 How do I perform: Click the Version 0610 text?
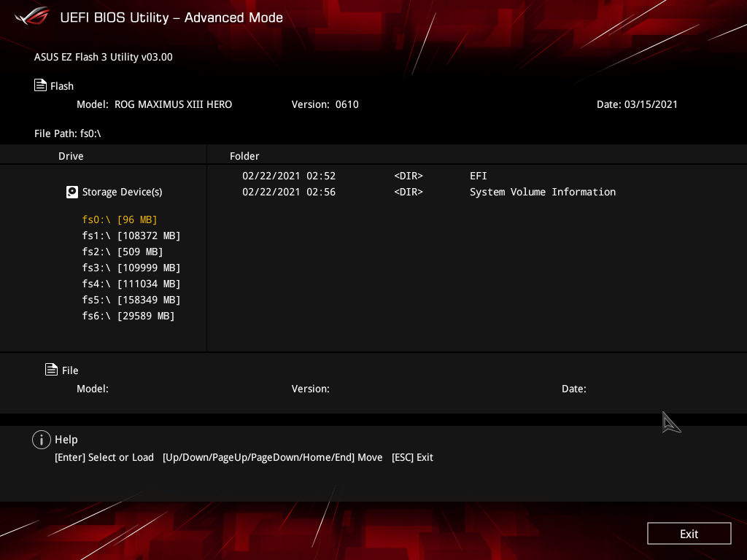[325, 104]
